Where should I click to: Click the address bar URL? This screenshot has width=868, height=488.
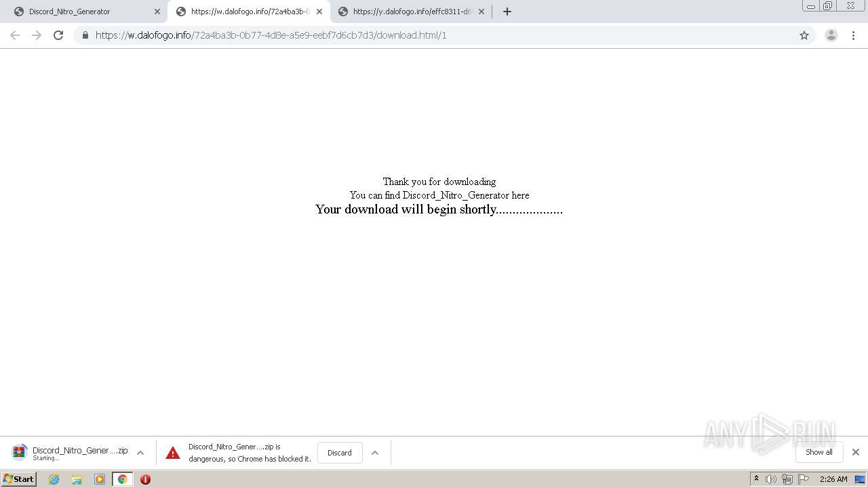(271, 35)
